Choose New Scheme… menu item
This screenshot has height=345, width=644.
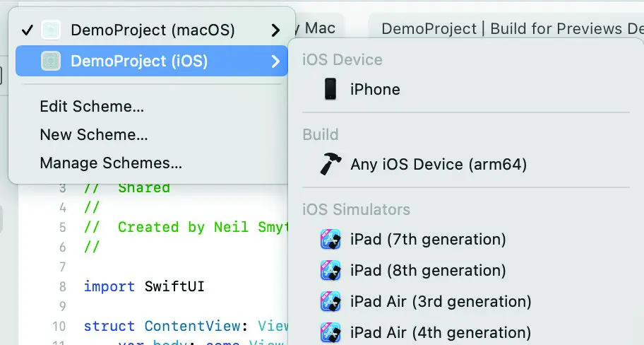pos(94,135)
